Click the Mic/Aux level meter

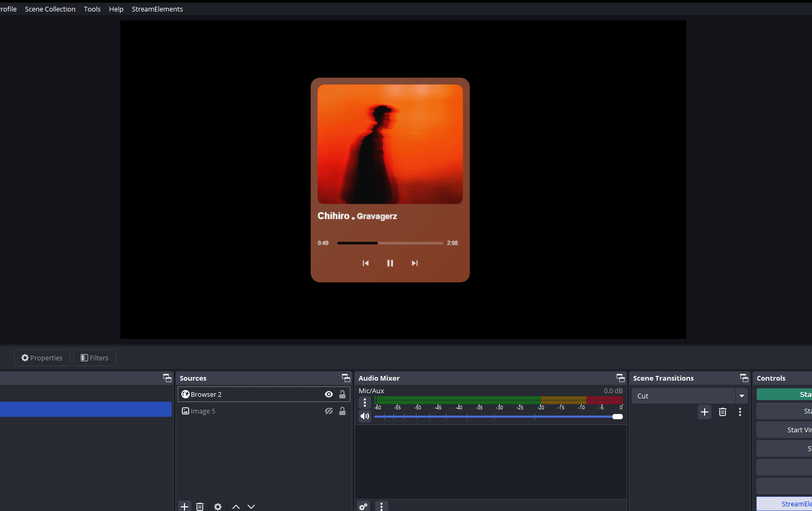[x=498, y=400]
